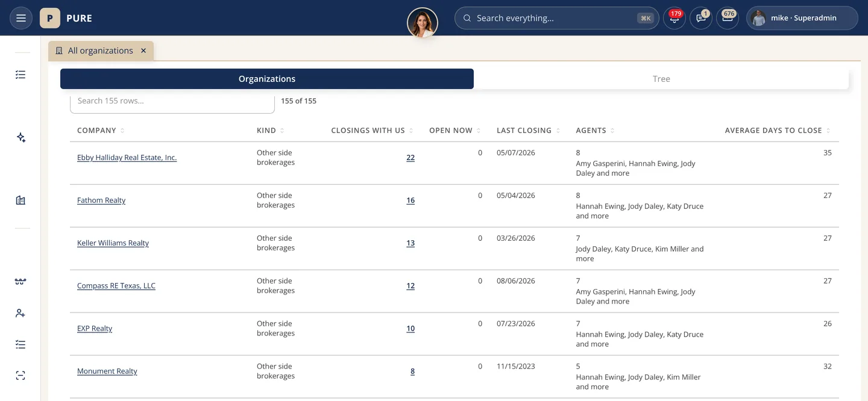Click closings count 10 for EXP Realty

pyautogui.click(x=410, y=329)
